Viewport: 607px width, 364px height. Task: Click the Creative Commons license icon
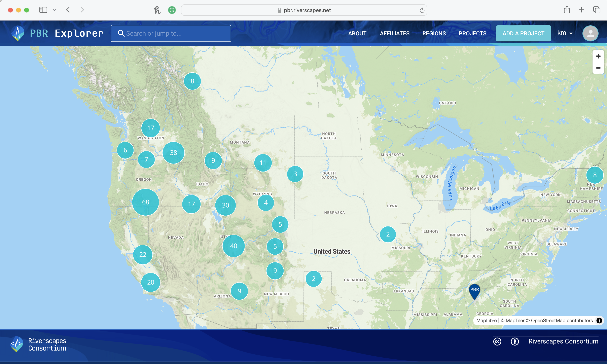pyautogui.click(x=497, y=341)
